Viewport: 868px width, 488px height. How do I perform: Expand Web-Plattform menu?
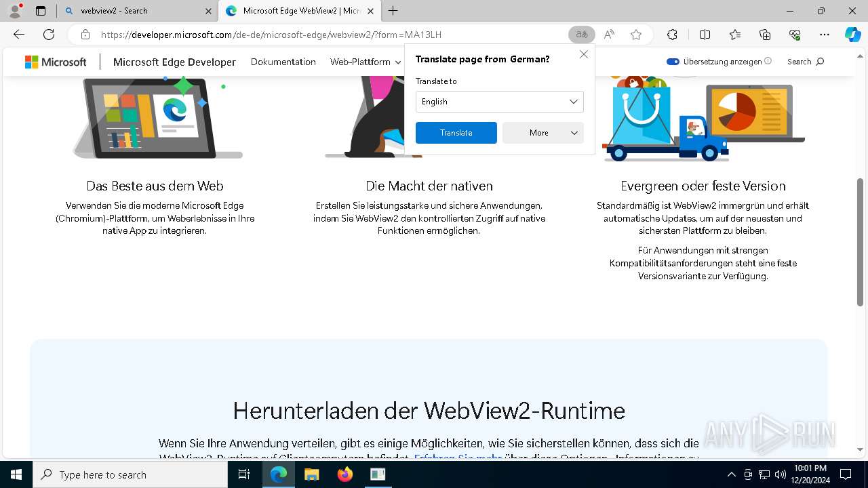click(366, 62)
